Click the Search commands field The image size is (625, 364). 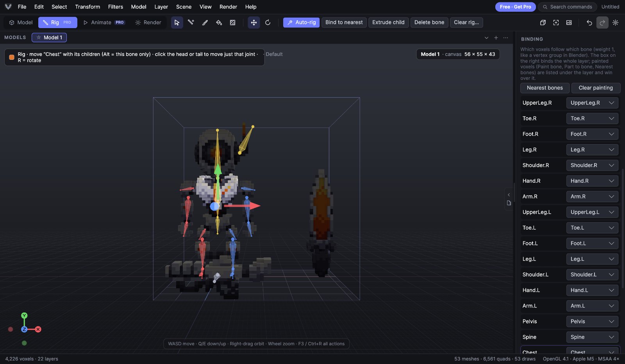pyautogui.click(x=568, y=7)
